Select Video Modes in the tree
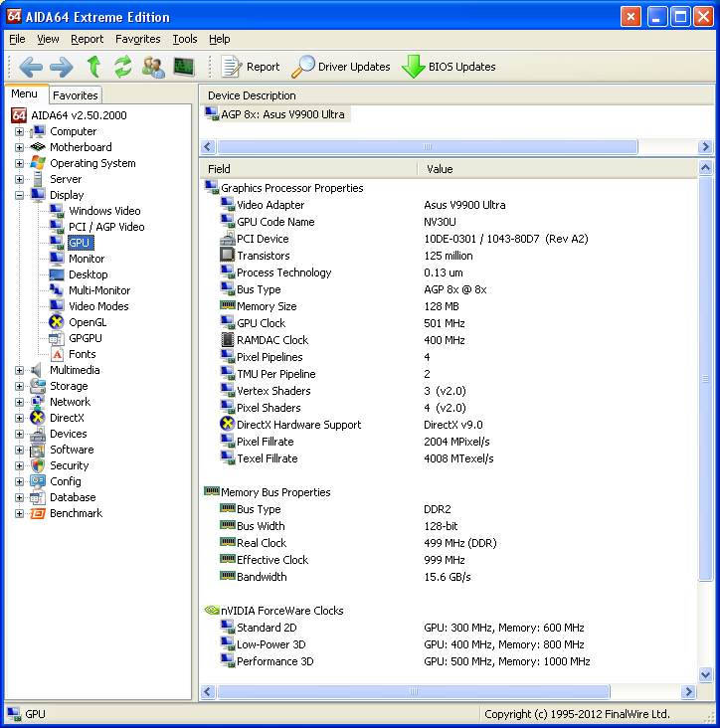This screenshot has width=720, height=728. point(98,306)
